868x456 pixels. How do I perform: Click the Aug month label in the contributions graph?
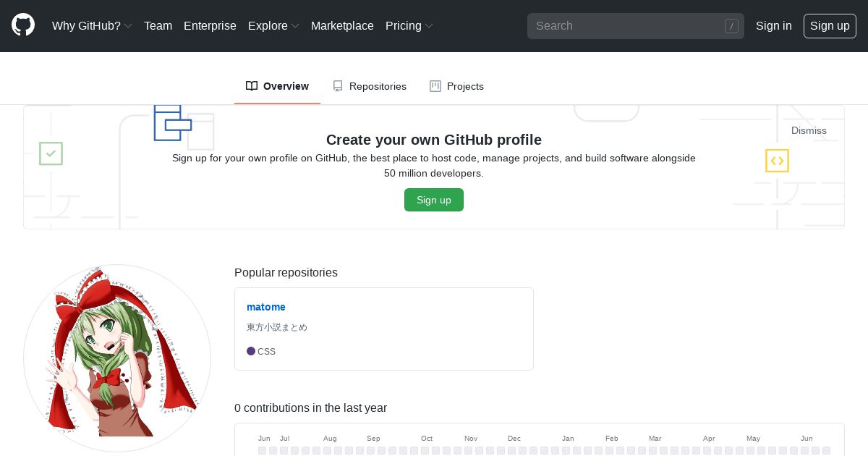(x=330, y=439)
